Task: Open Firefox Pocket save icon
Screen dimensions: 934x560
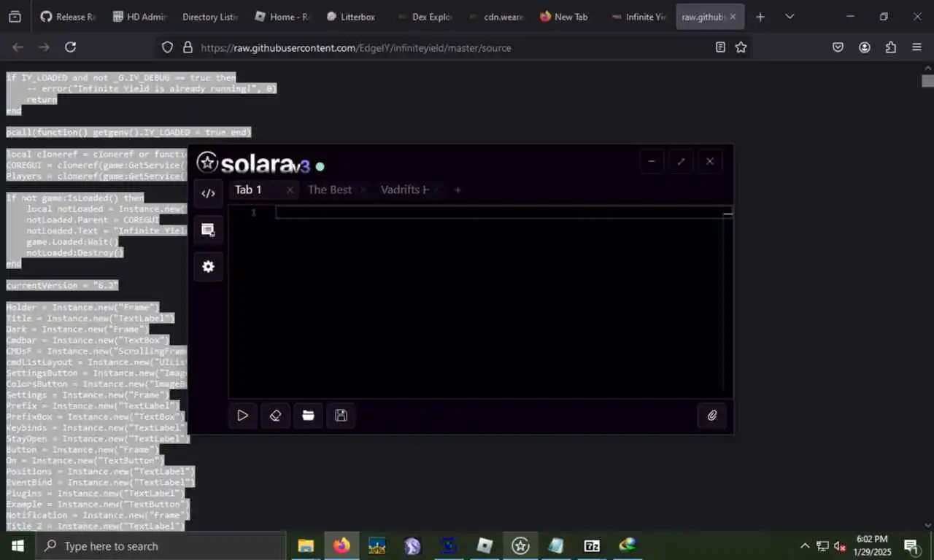Action: 838,47
